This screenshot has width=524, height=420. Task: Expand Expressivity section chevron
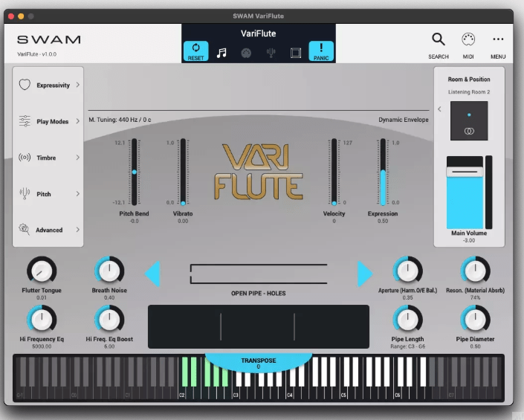coord(77,85)
